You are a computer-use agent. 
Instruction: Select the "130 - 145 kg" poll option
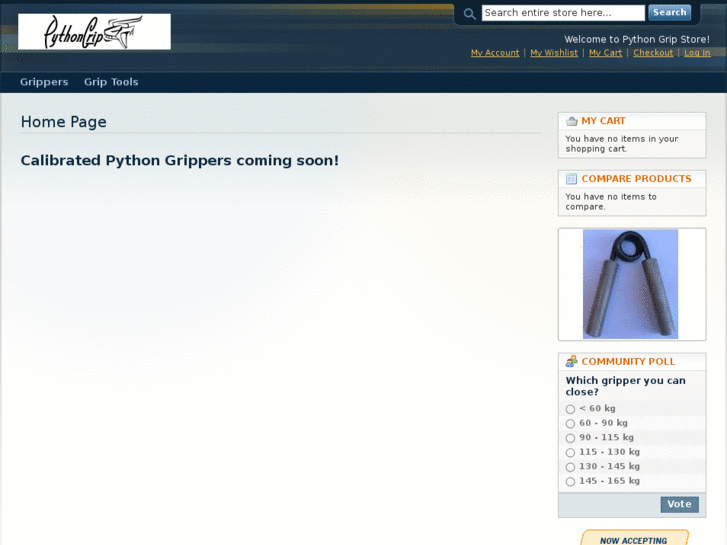pyautogui.click(x=570, y=467)
